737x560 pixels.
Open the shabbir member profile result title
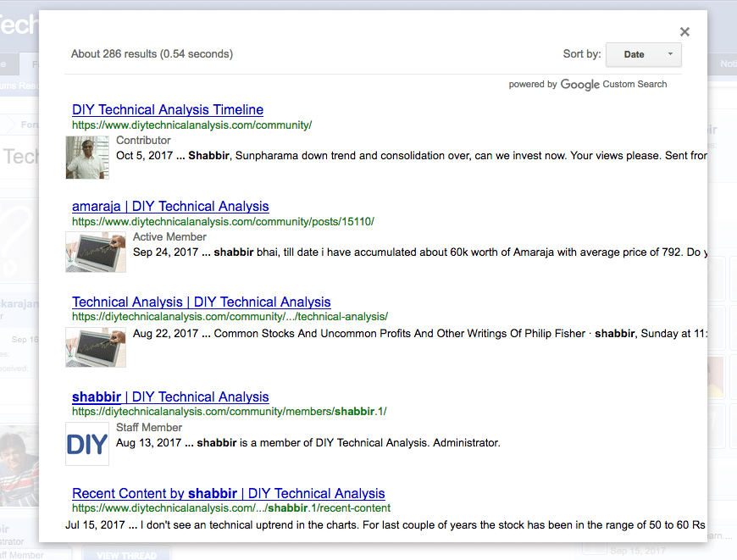click(170, 397)
